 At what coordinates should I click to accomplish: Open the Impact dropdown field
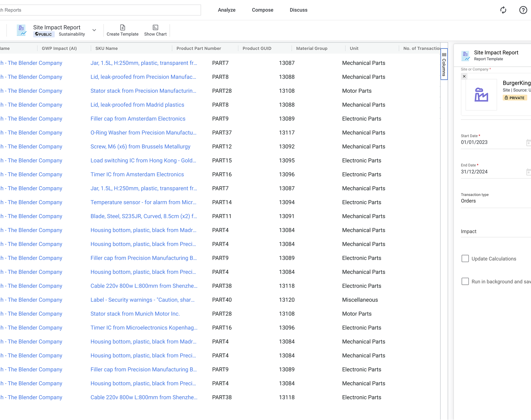point(496,231)
